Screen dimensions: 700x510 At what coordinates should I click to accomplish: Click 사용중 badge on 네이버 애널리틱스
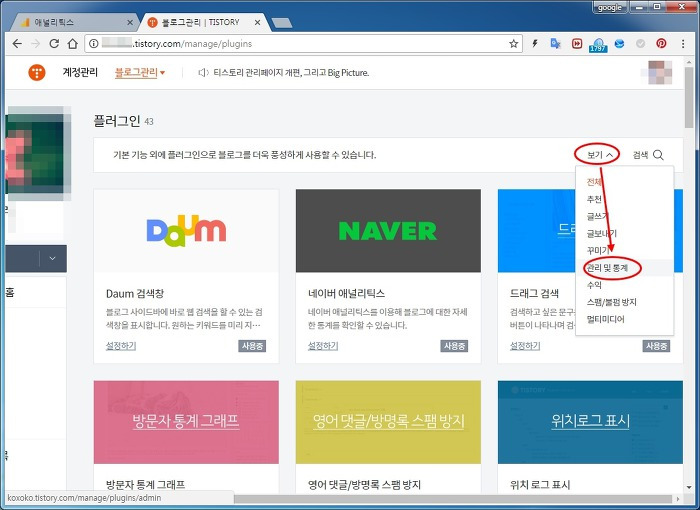454,346
